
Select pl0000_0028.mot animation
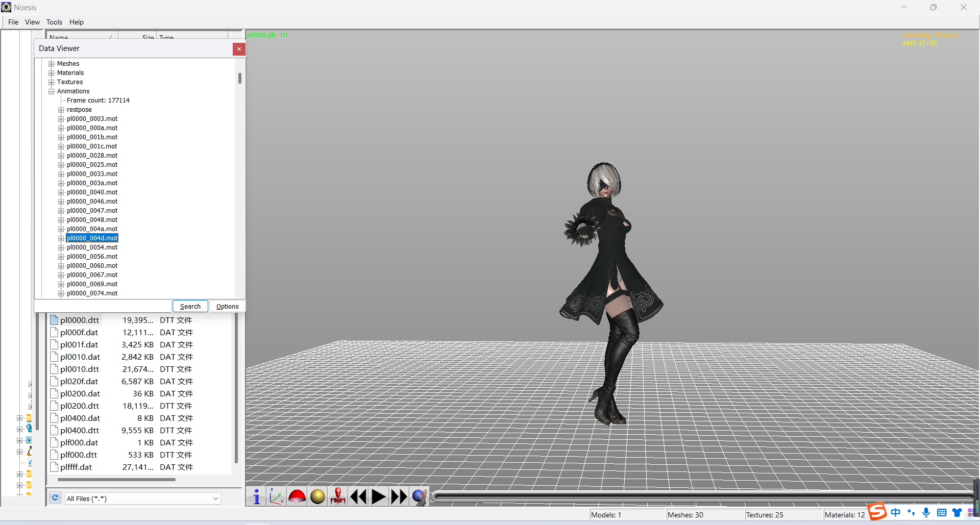point(92,156)
